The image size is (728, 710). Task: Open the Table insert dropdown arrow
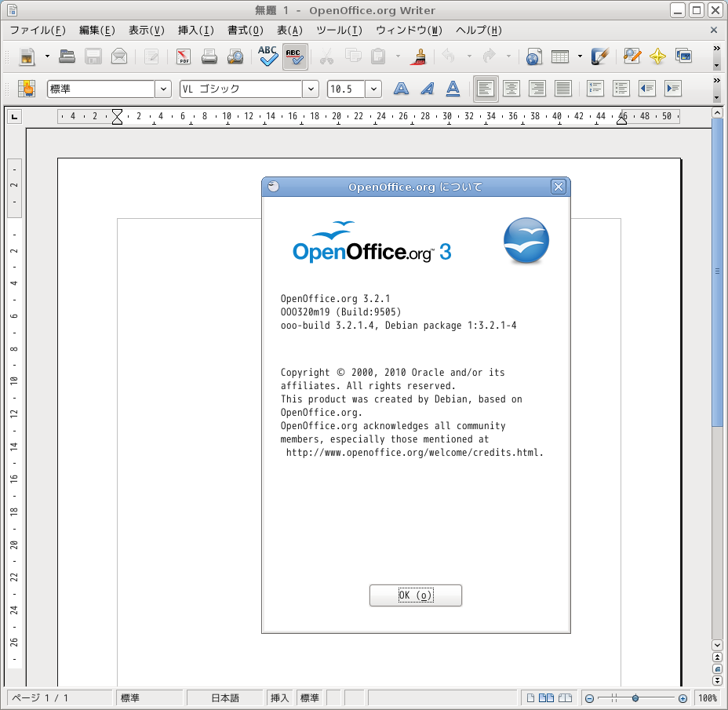click(581, 56)
